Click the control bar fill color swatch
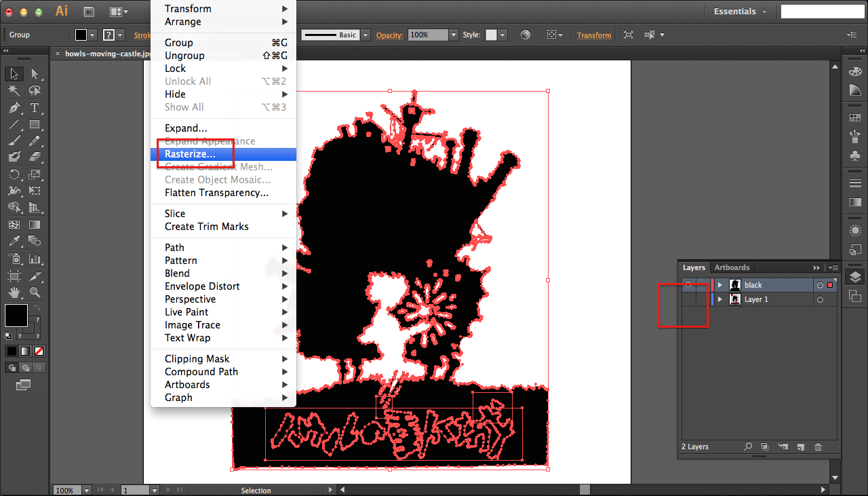This screenshot has height=496, width=868. [x=81, y=35]
